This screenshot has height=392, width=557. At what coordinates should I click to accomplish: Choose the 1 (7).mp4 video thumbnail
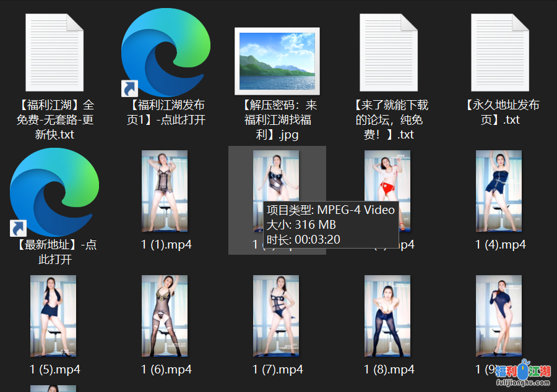pyautogui.click(x=276, y=316)
